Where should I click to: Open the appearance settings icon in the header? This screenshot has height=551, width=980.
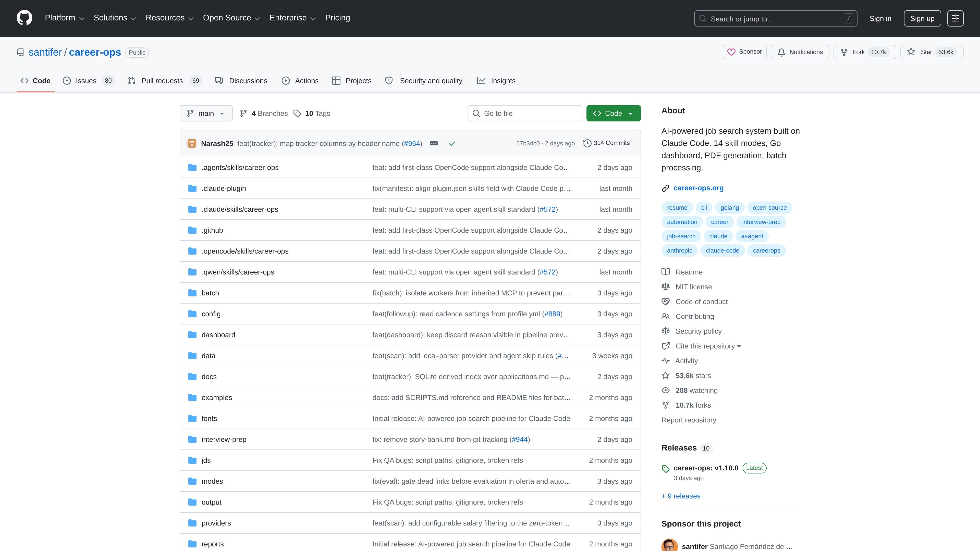(955, 18)
